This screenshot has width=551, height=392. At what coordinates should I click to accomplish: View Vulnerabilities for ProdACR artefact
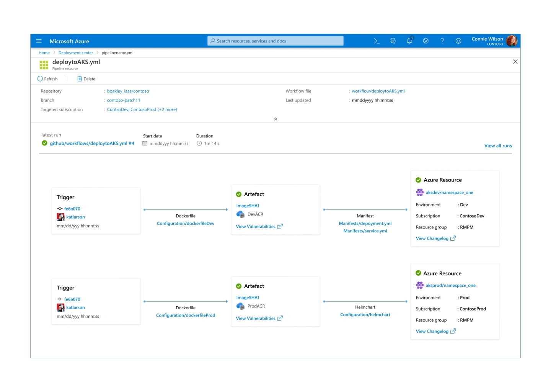point(259,318)
